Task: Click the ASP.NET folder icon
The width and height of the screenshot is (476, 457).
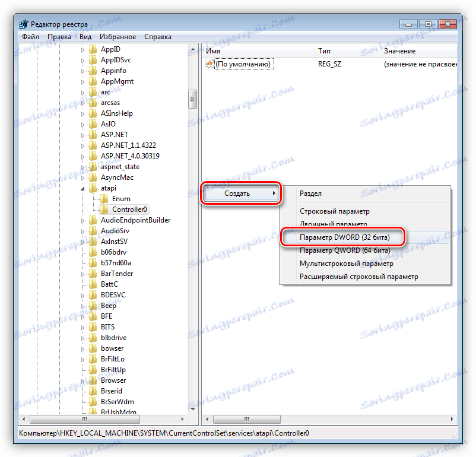Action: point(93,135)
